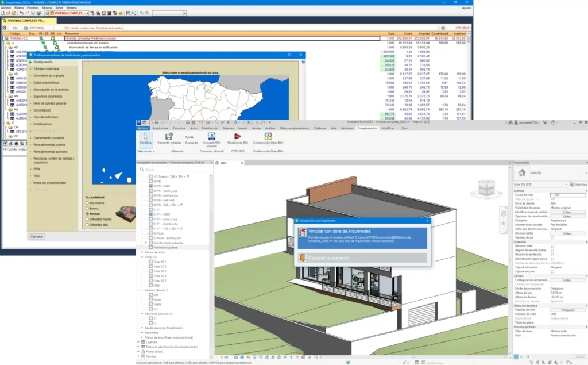Toggle Región de recorte visible checkbox
The width and height of the screenshot is (588, 365).
[x=552, y=250]
